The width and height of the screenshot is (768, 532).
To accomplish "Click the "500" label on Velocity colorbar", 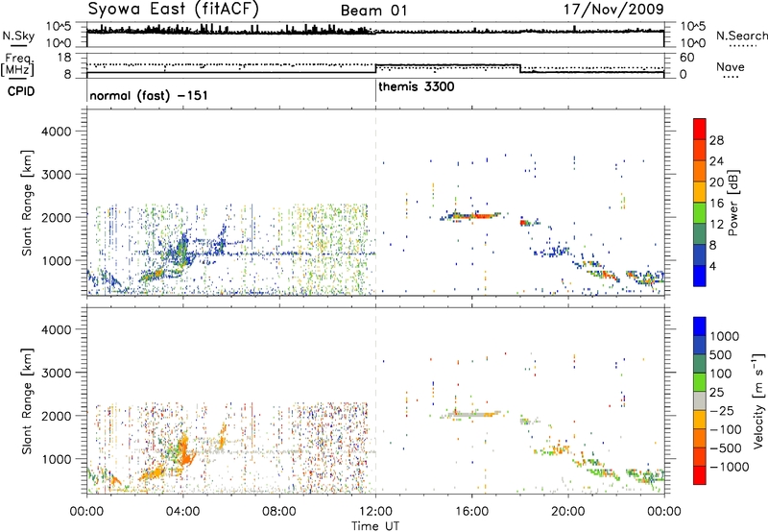I will tap(721, 354).
